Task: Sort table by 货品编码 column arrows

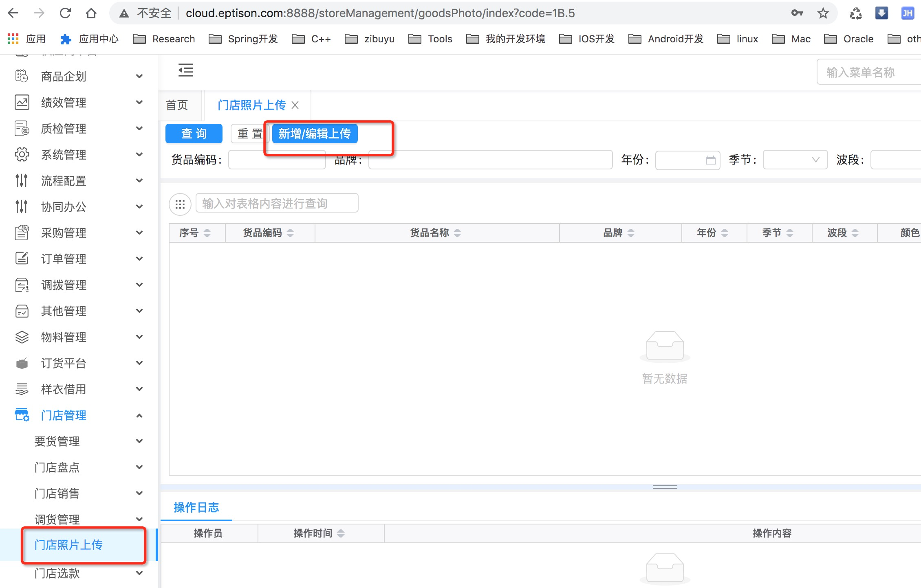Action: pyautogui.click(x=290, y=233)
